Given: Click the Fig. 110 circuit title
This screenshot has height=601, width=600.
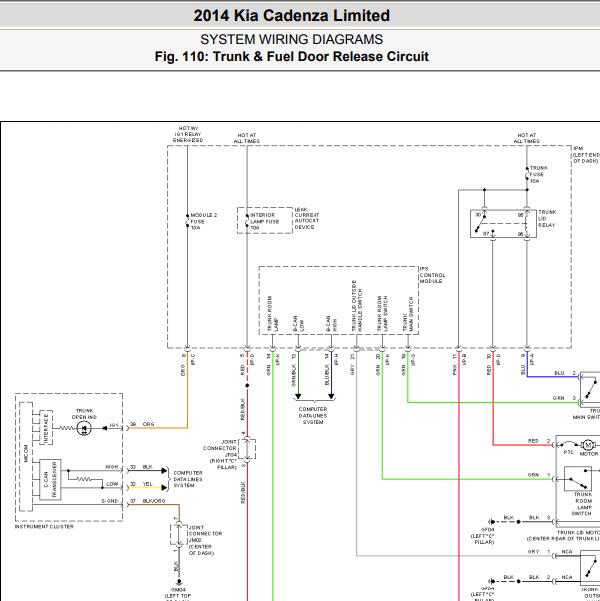Looking at the screenshot, I should pos(292,56).
